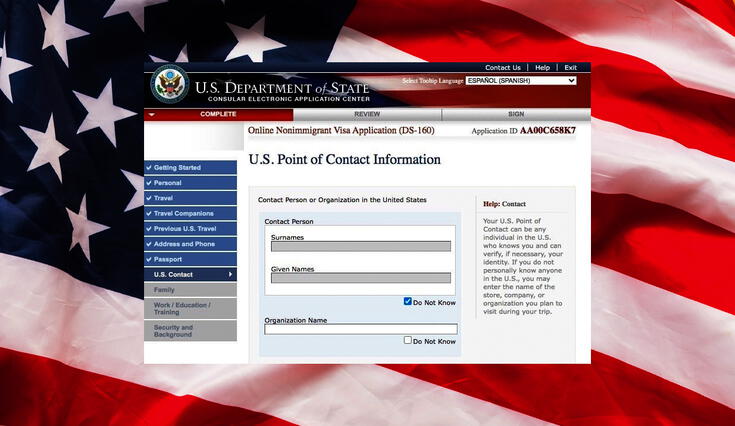Screen dimensions: 735x426
Task: Select the COMPLETE step tab
Action: point(218,114)
